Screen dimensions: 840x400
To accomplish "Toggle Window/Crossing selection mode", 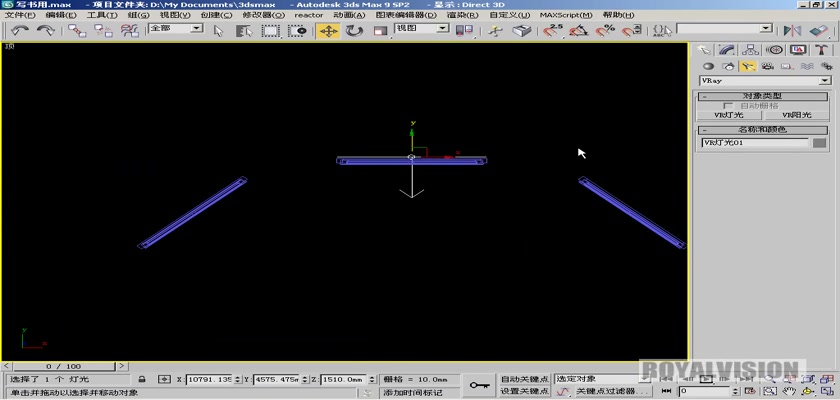I will (297, 31).
